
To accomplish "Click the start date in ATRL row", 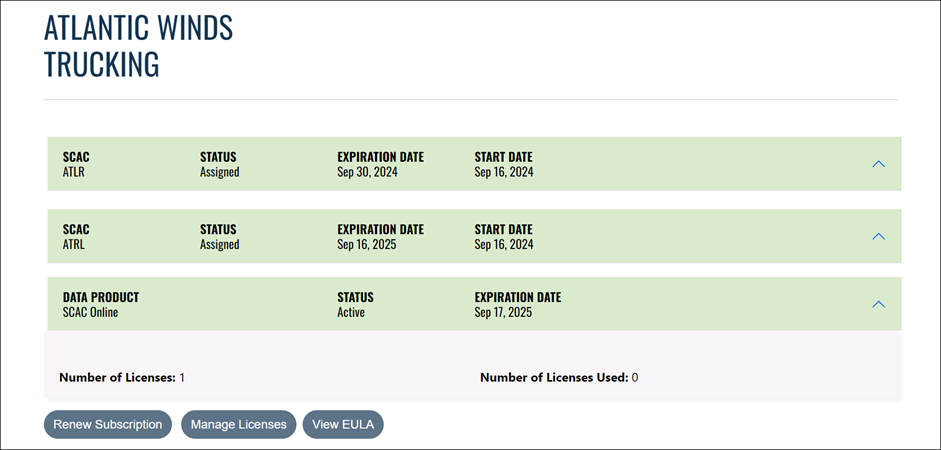I will [x=503, y=244].
